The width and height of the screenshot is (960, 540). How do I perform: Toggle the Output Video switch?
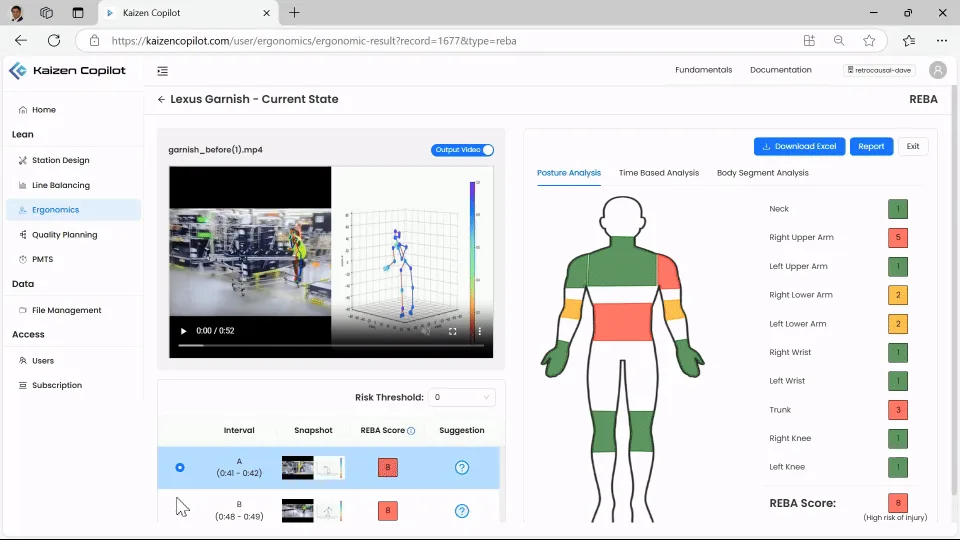[x=462, y=150]
